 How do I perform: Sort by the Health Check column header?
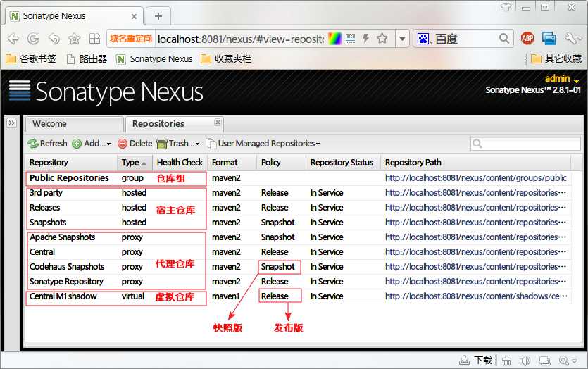[x=180, y=163]
